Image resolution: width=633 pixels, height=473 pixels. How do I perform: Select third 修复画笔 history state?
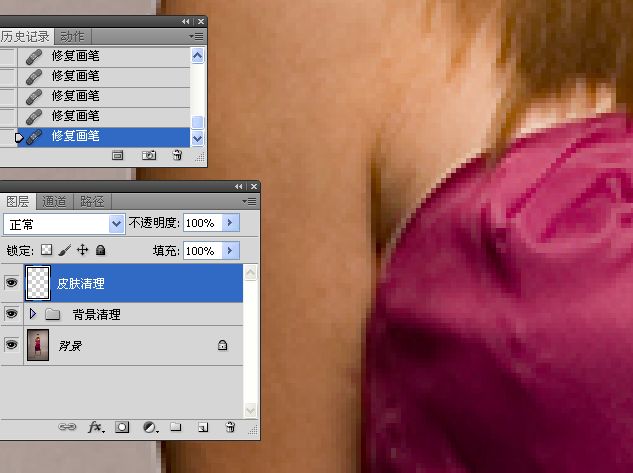(104, 97)
